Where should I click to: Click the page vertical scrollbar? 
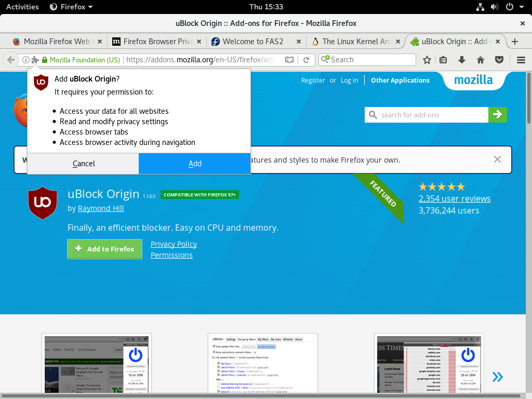pyautogui.click(x=528, y=98)
